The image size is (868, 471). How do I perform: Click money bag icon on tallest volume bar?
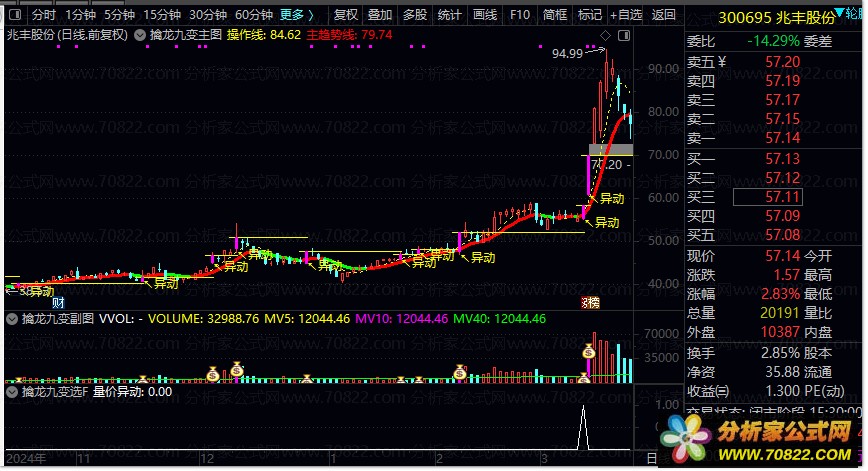point(588,351)
